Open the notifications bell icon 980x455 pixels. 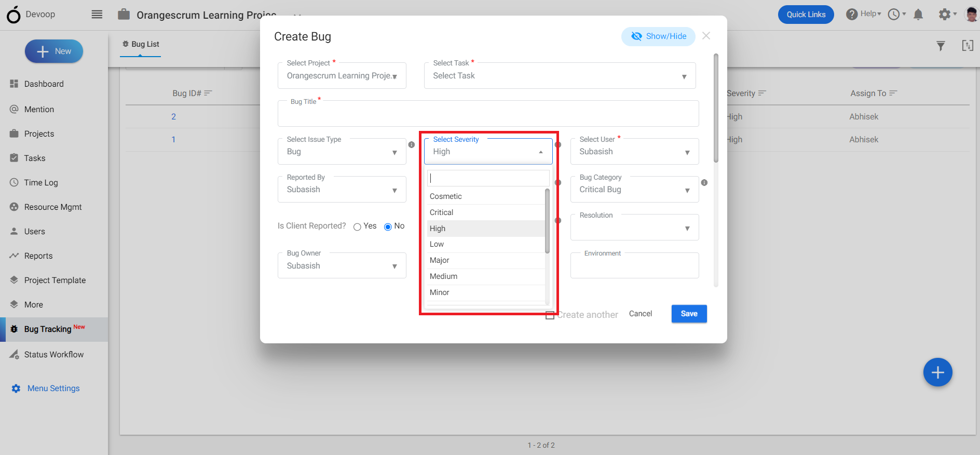click(918, 14)
